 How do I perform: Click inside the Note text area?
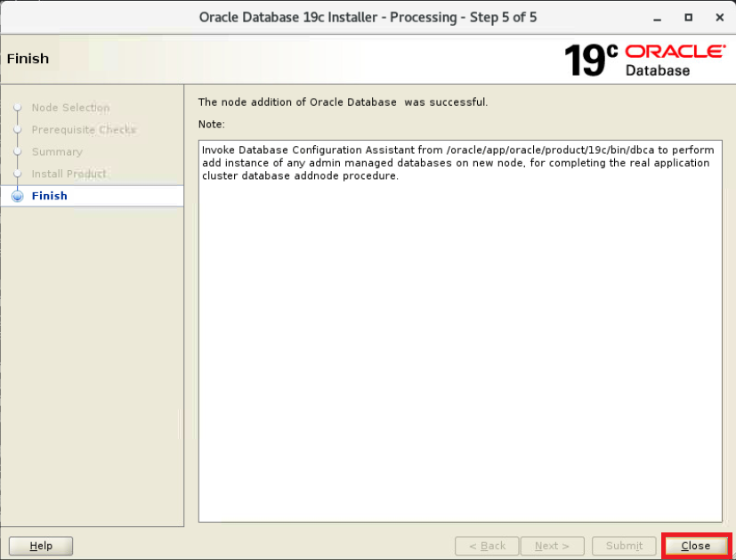point(460,331)
